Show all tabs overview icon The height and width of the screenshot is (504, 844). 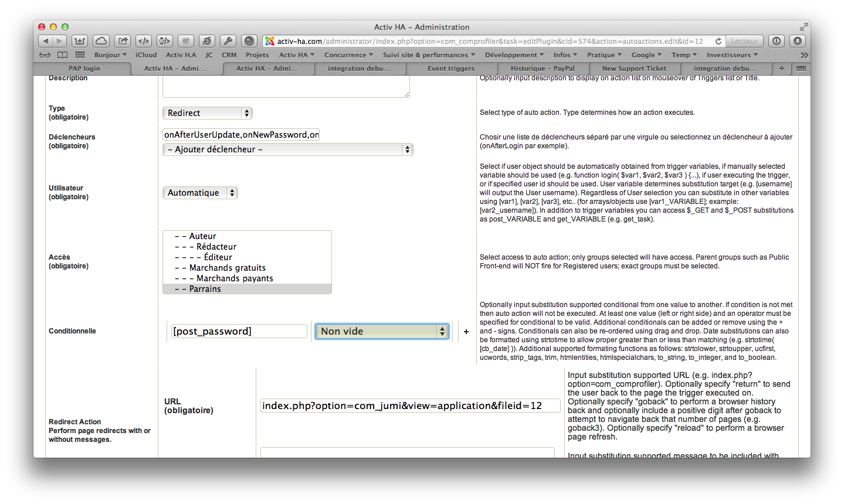point(801,69)
